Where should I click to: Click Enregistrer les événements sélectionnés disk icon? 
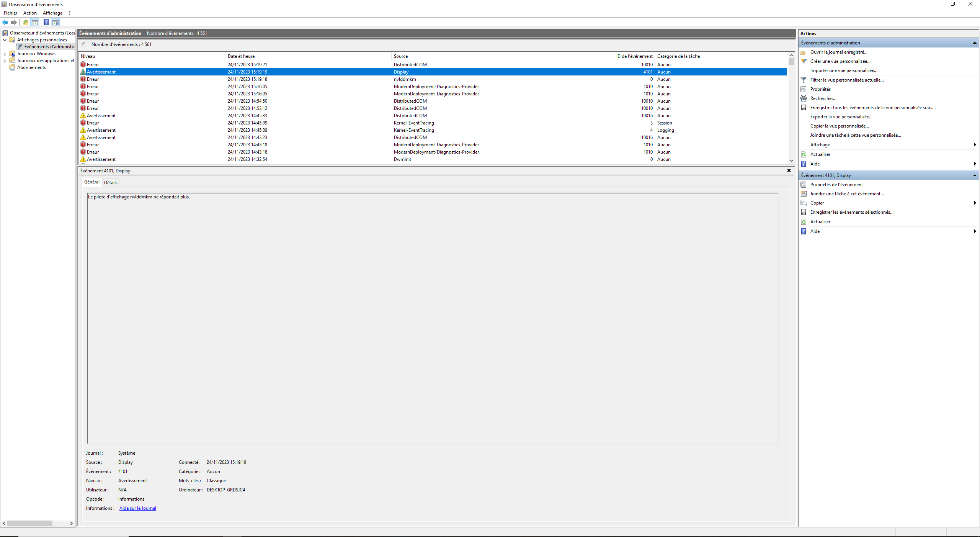pos(804,212)
